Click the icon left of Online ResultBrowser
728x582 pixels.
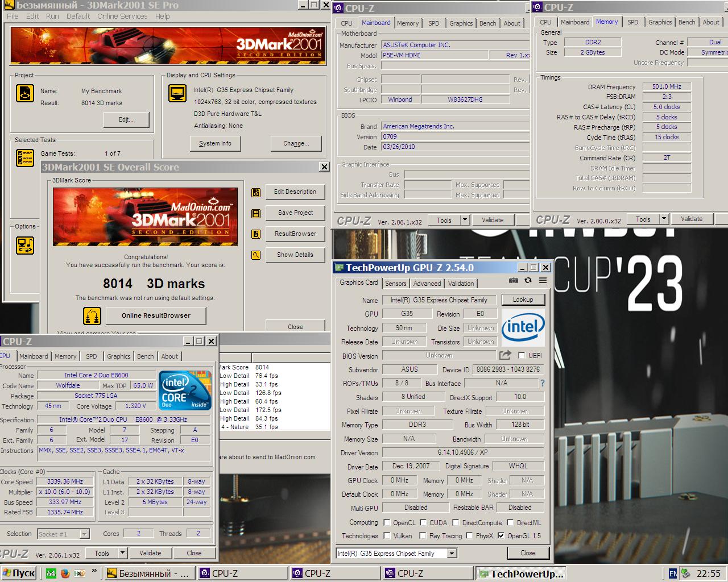pyautogui.click(x=92, y=315)
